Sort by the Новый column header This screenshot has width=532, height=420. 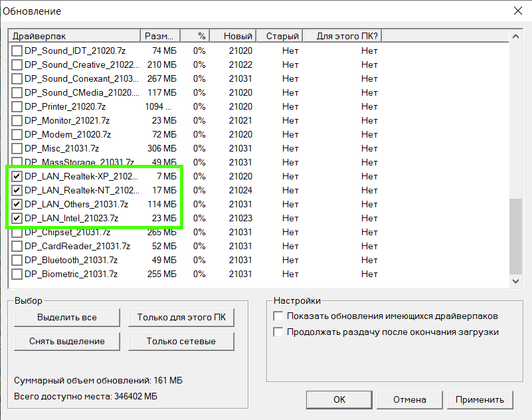(x=232, y=36)
